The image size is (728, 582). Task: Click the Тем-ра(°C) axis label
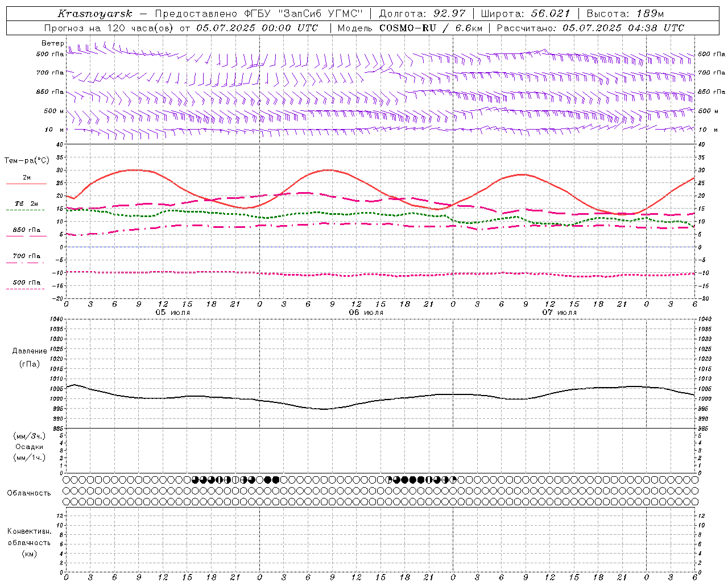click(x=27, y=161)
